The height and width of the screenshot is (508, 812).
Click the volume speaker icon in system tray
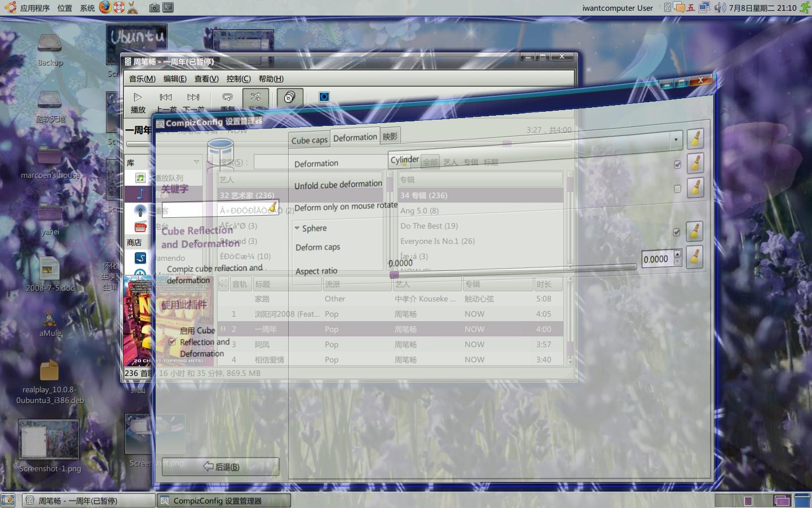[x=719, y=8]
